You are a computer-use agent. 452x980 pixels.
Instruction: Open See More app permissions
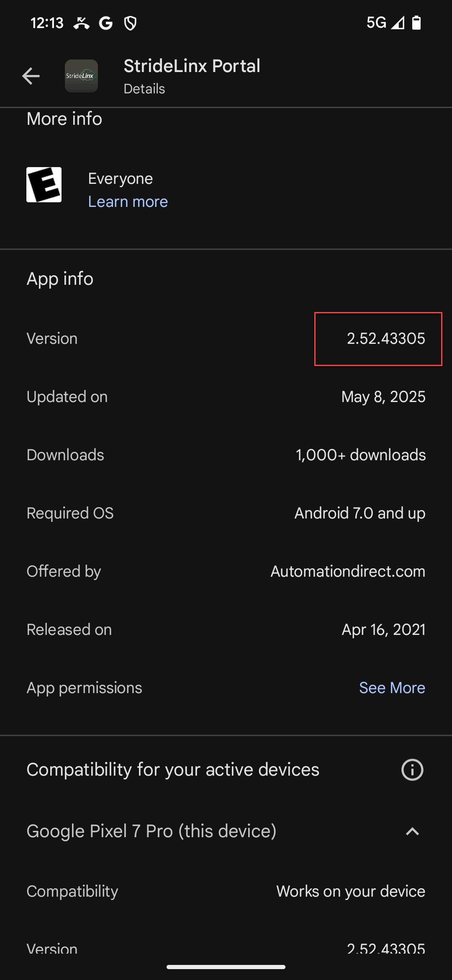tap(392, 688)
